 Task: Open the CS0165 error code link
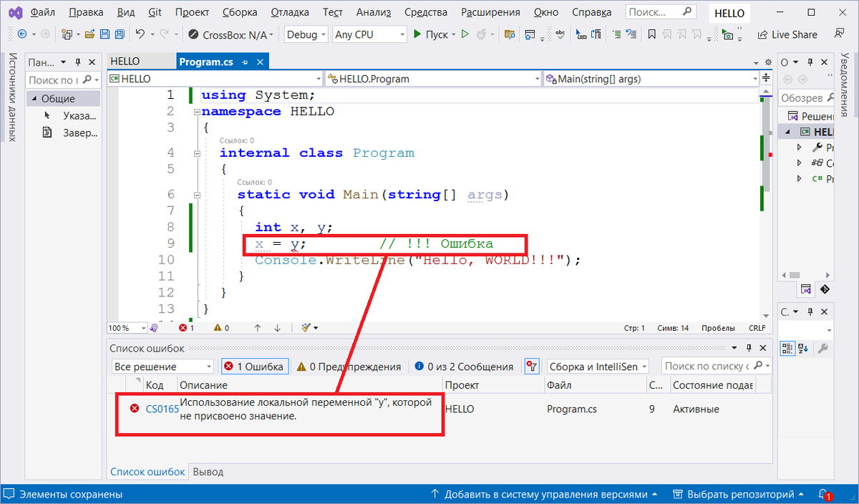(x=162, y=409)
